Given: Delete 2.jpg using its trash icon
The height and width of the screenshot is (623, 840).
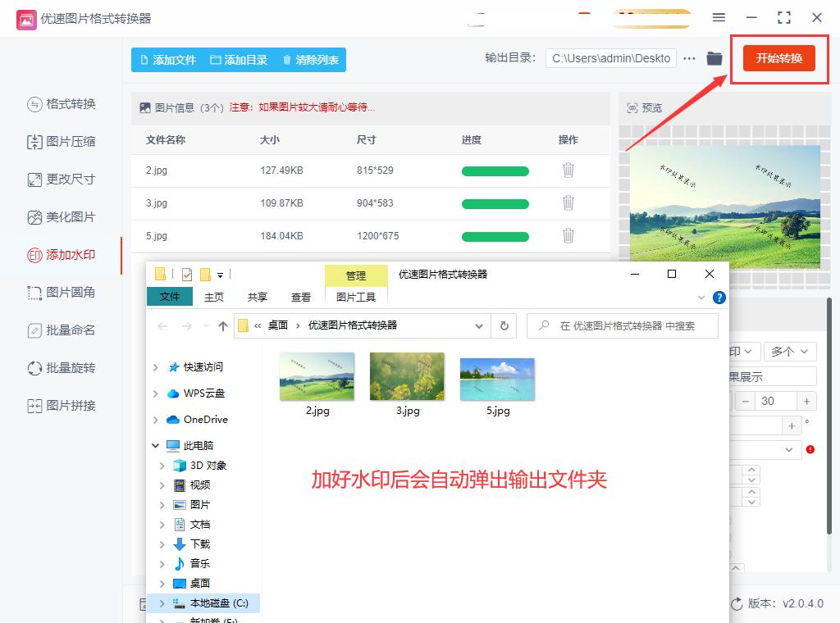Looking at the screenshot, I should pyautogui.click(x=568, y=170).
